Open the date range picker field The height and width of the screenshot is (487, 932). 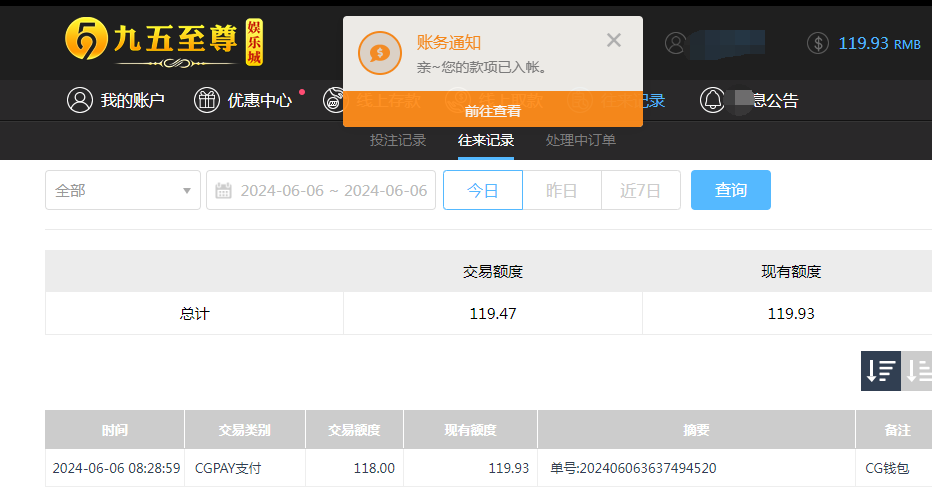pos(332,190)
